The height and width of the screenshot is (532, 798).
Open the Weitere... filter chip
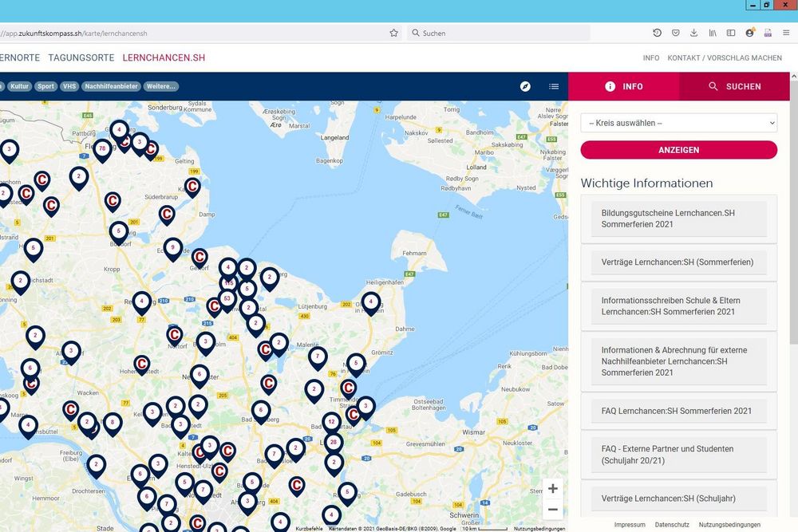tap(161, 86)
